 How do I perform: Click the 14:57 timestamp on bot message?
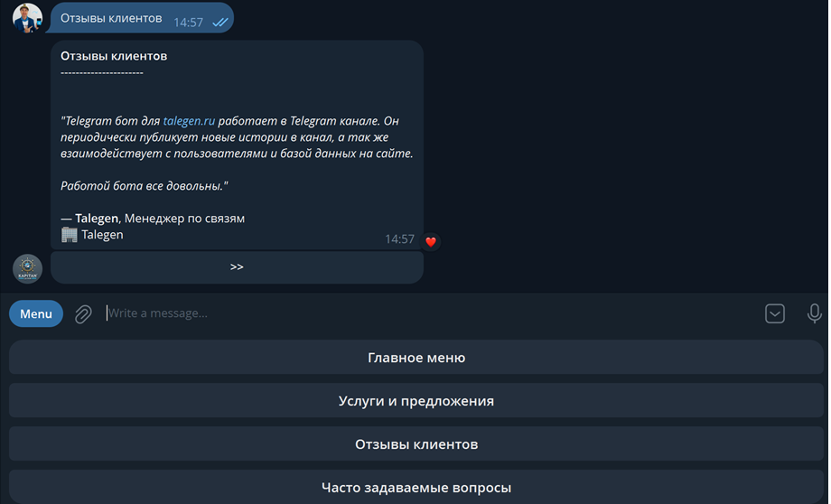tap(399, 239)
